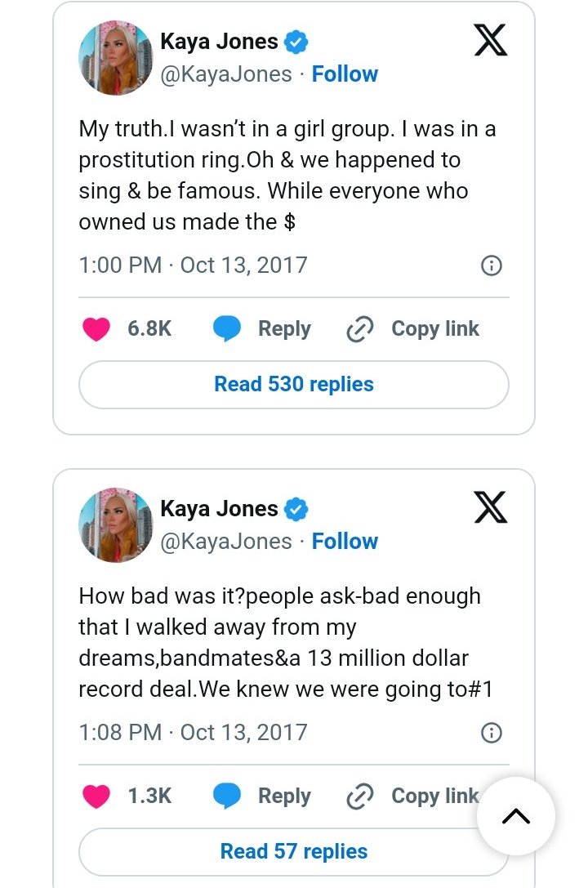Click the X logo on the first tweet
The width and height of the screenshot is (588, 888).
point(490,40)
